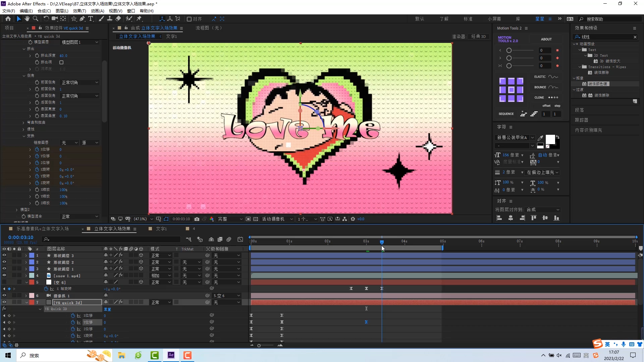This screenshot has width=644, height=362.
Task: Select the Selection arrow tool
Action: (x=19, y=19)
